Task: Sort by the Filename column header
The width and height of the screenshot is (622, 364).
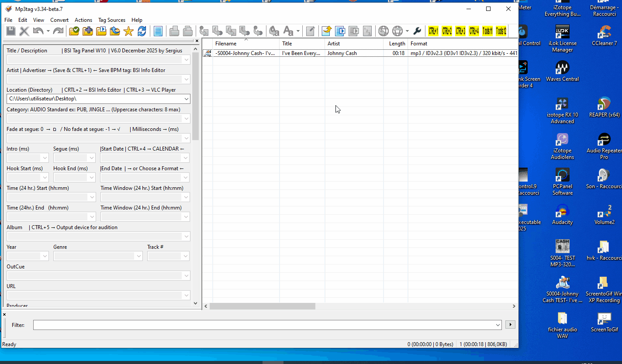Action: pyautogui.click(x=246, y=44)
